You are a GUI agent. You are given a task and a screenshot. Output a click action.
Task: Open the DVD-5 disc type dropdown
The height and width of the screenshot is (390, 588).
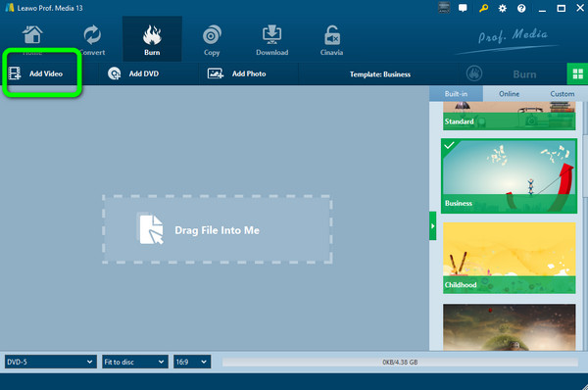coord(50,362)
